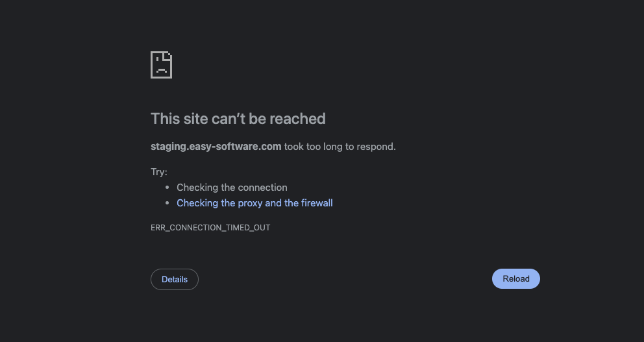Click the bullet before the proxy link
The image size is (644, 342).
(x=167, y=203)
